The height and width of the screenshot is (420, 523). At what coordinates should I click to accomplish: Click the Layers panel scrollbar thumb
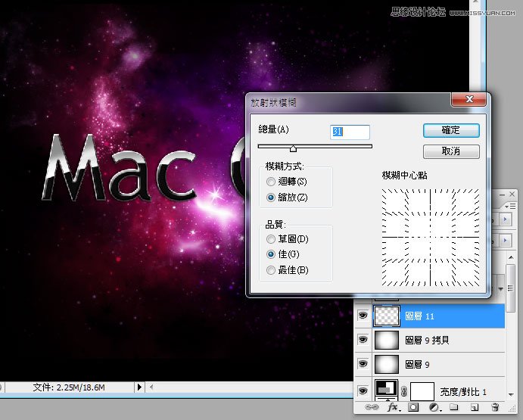click(x=510, y=288)
